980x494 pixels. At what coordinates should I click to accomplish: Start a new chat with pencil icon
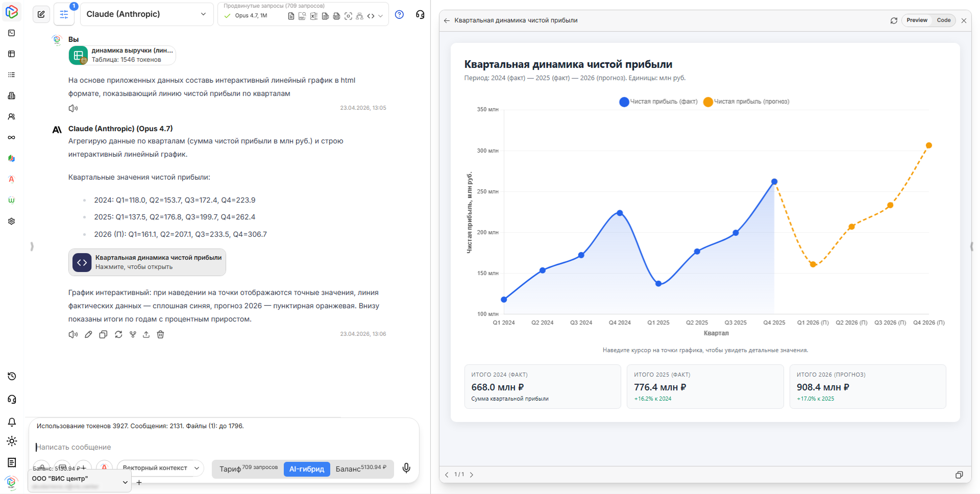tap(41, 14)
